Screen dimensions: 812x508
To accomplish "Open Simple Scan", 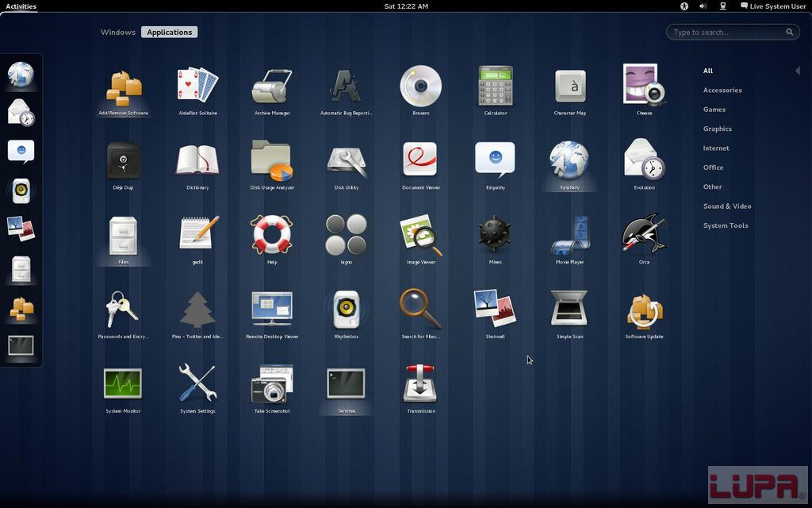I will pos(569,314).
